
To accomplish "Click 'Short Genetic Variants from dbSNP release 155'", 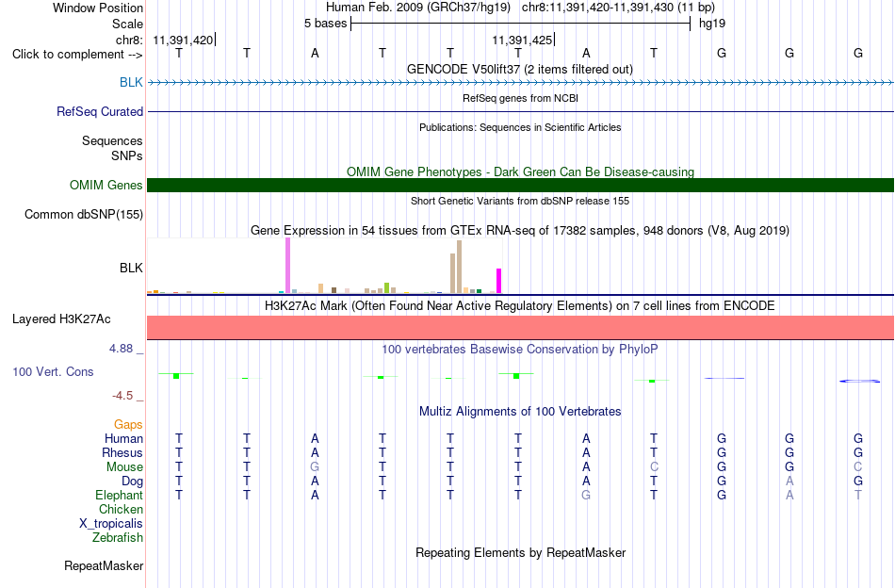I will pyautogui.click(x=520, y=201).
